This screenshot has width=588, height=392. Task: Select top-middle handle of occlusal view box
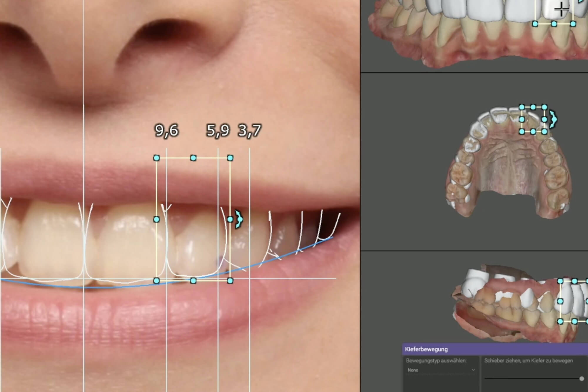(533, 107)
